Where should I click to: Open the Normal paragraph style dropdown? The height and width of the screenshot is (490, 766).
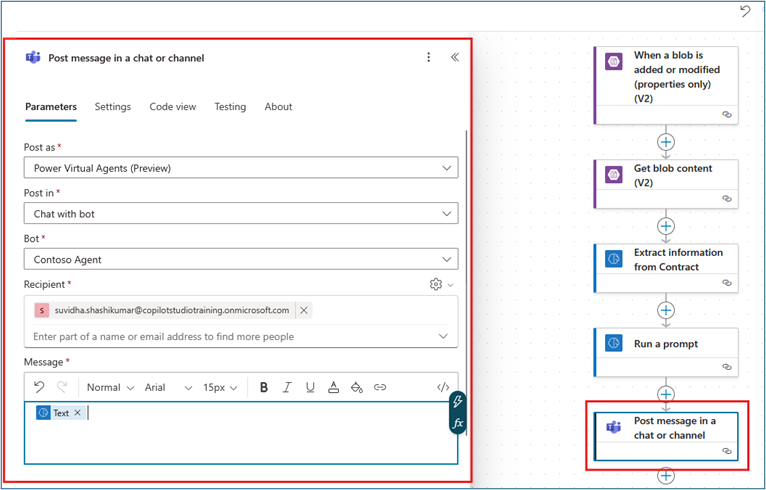[110, 387]
